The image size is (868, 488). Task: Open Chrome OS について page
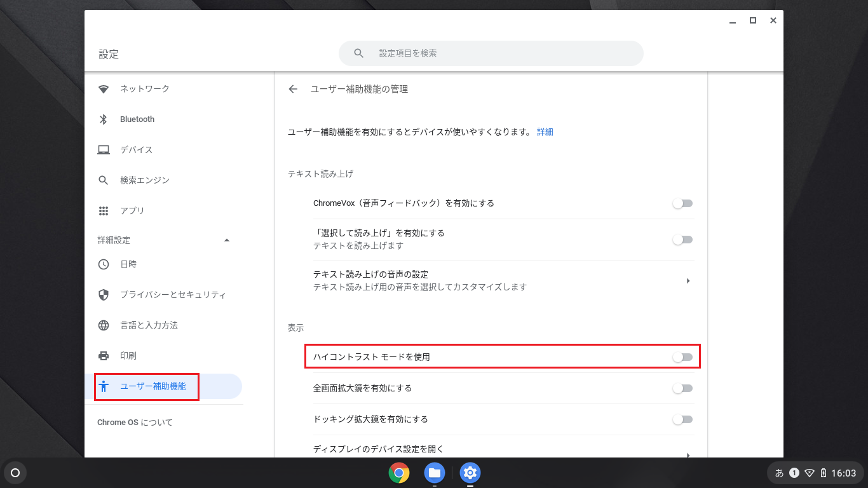pyautogui.click(x=135, y=423)
